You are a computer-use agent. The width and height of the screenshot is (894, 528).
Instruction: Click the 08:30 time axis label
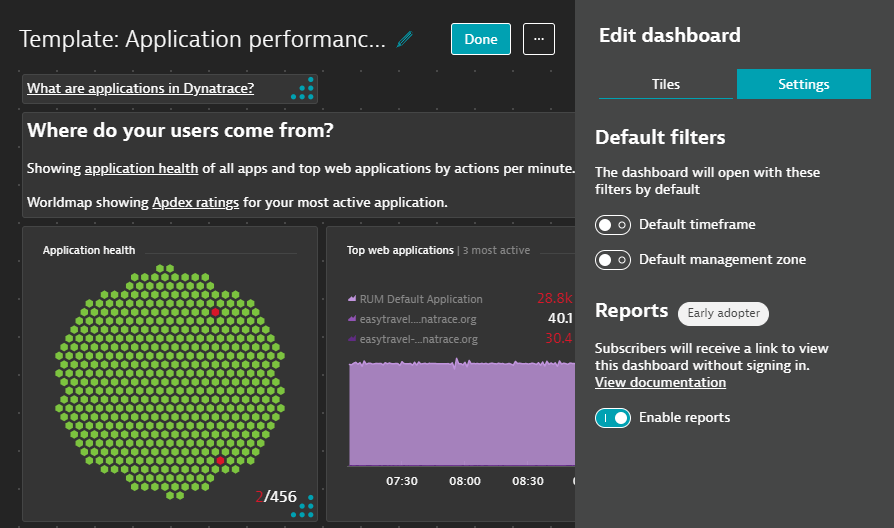[x=528, y=481]
